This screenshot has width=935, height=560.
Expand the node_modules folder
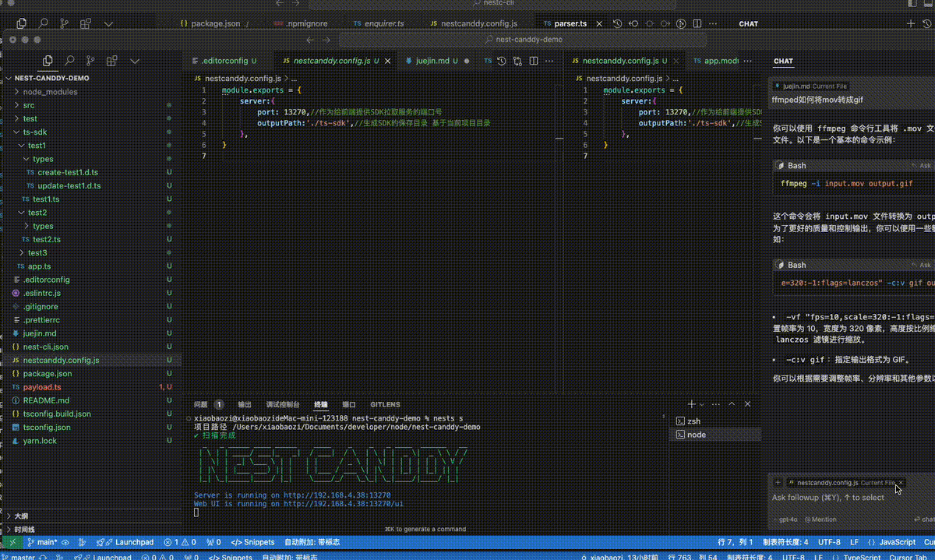[50, 92]
